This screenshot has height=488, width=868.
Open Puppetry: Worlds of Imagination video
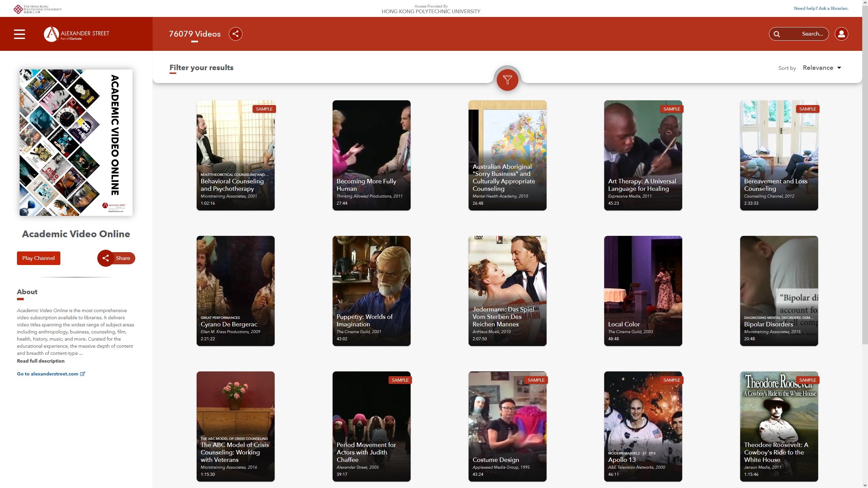click(372, 291)
